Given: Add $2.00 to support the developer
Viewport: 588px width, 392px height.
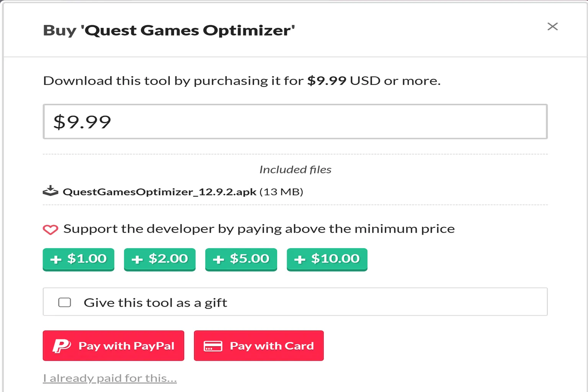Looking at the screenshot, I should pos(159,259).
